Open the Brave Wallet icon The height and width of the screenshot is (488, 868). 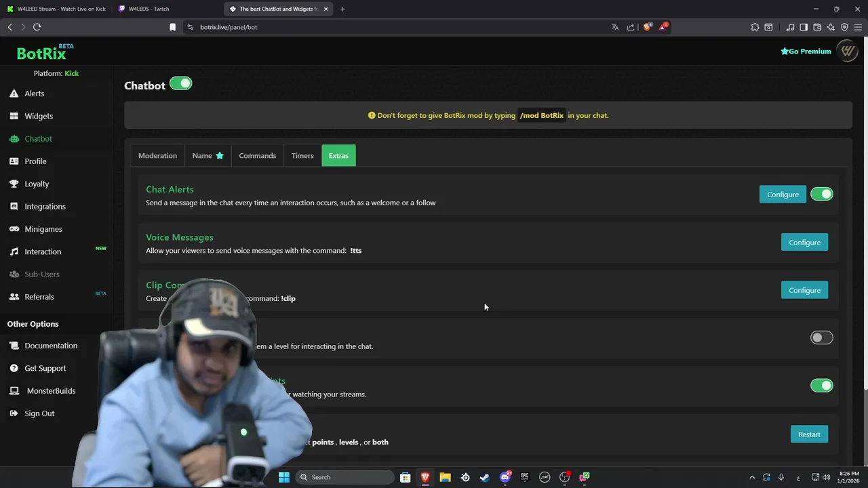tap(817, 27)
